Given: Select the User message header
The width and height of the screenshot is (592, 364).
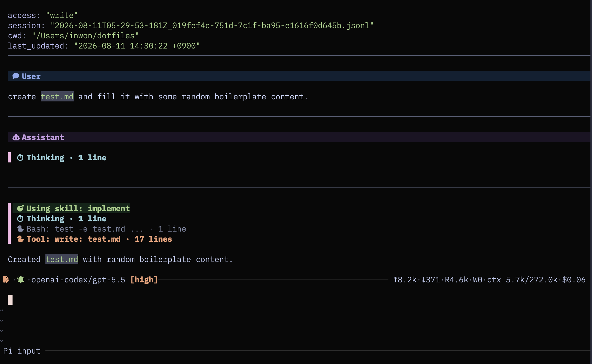Looking at the screenshot, I should [299, 76].
